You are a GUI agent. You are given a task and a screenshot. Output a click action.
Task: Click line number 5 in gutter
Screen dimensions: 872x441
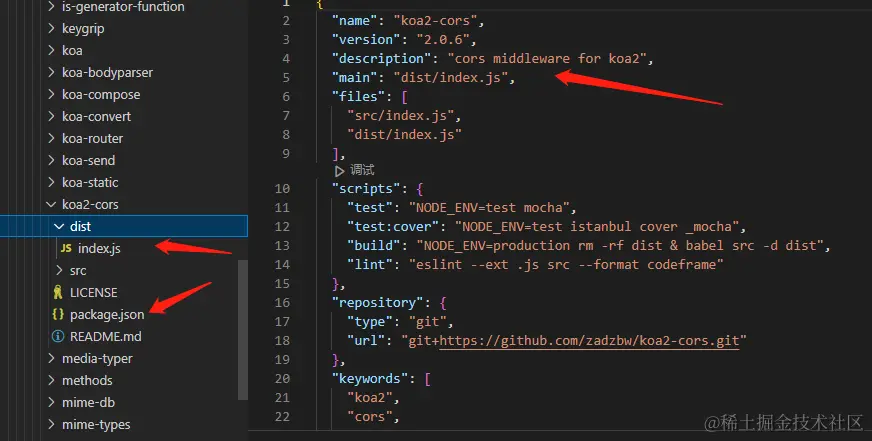point(286,77)
